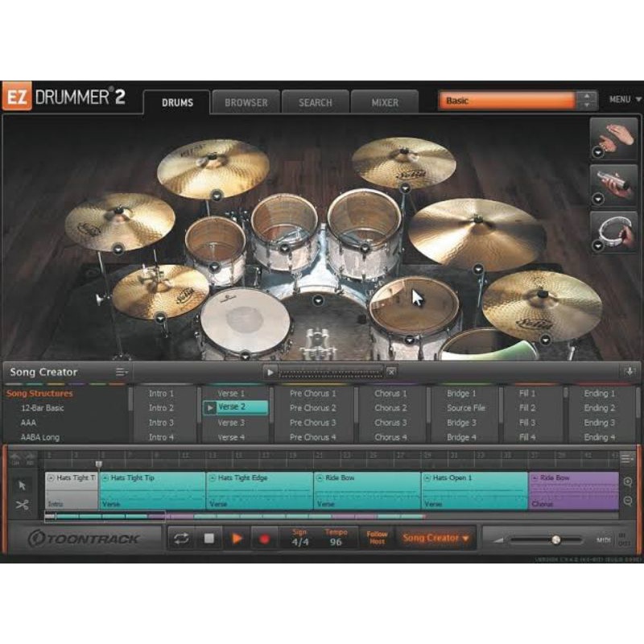The image size is (644, 644).
Task: Switch to the Browser tab
Action: click(246, 102)
